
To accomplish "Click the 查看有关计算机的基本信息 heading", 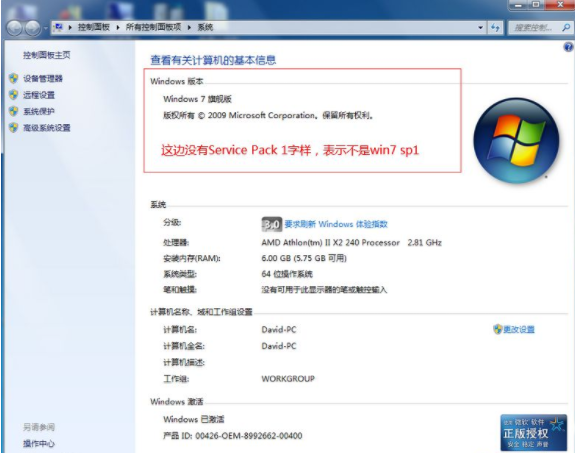I will click(213, 60).
